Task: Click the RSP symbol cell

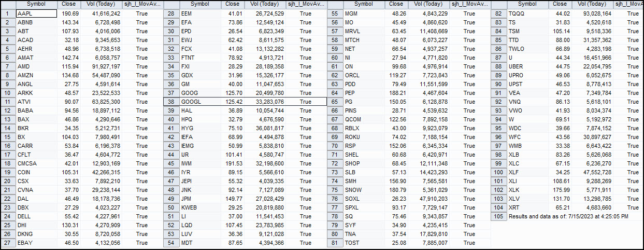Action: (364, 146)
